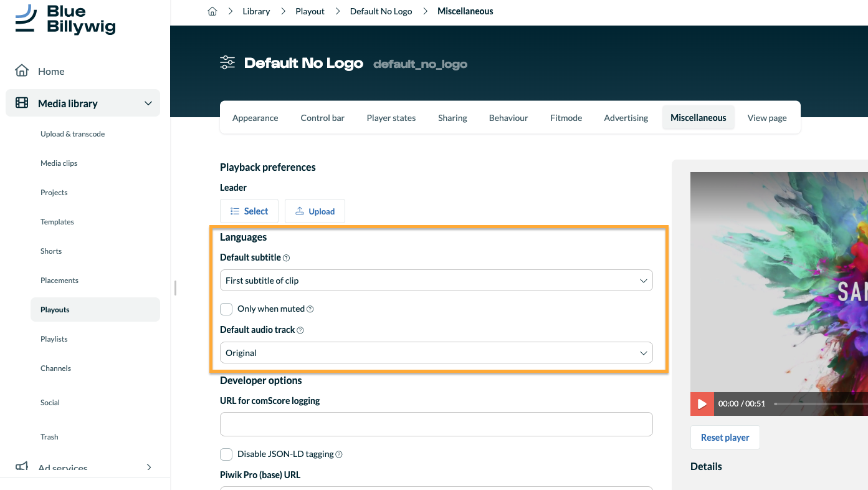Click the Blue Billywig logo
This screenshot has height=490, width=868.
coord(65,19)
